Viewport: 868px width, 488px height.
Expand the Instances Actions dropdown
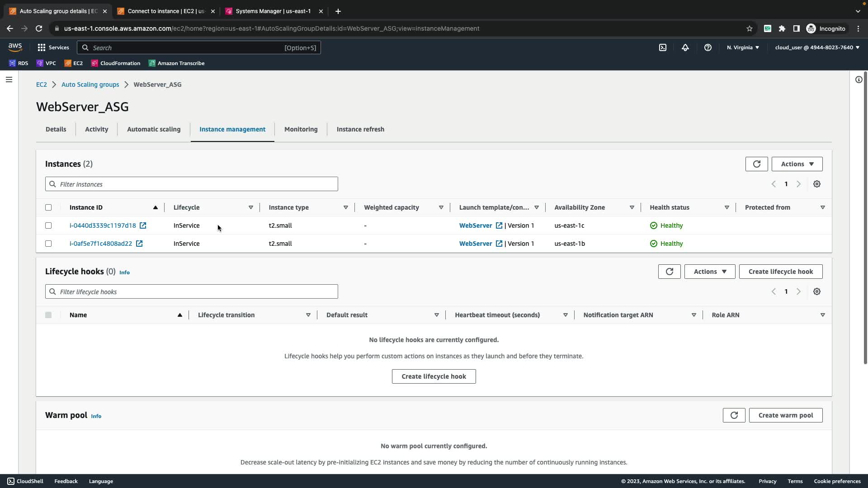pyautogui.click(x=797, y=164)
